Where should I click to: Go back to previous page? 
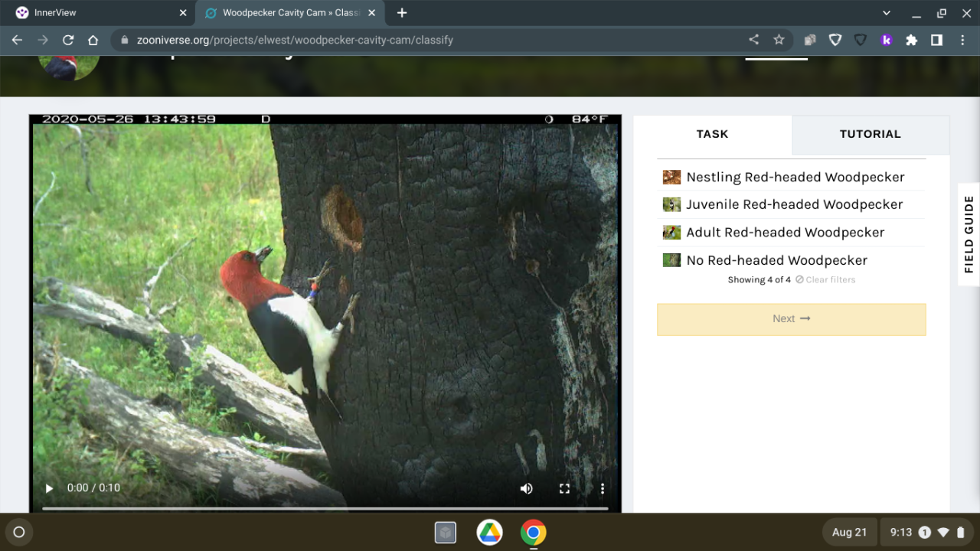17,40
